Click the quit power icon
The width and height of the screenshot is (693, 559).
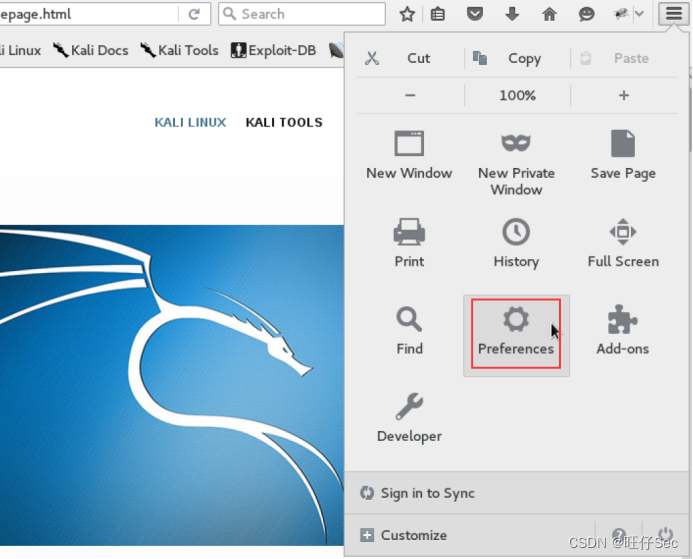coord(665,535)
